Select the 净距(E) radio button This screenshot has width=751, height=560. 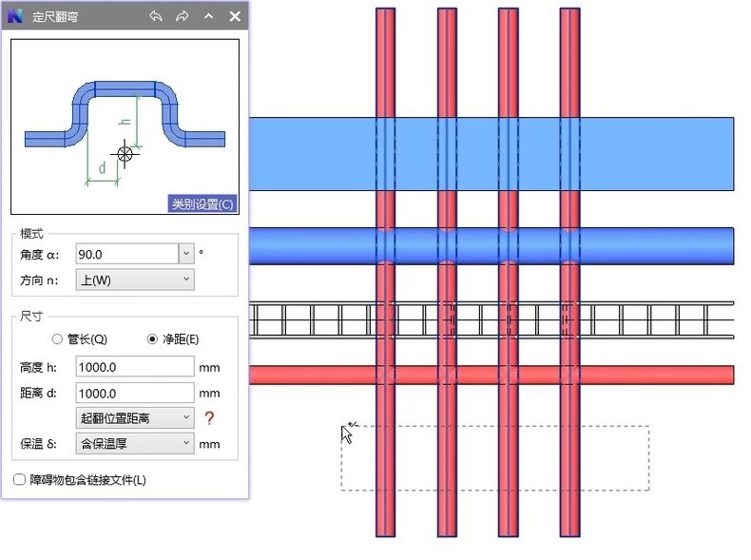(x=152, y=339)
